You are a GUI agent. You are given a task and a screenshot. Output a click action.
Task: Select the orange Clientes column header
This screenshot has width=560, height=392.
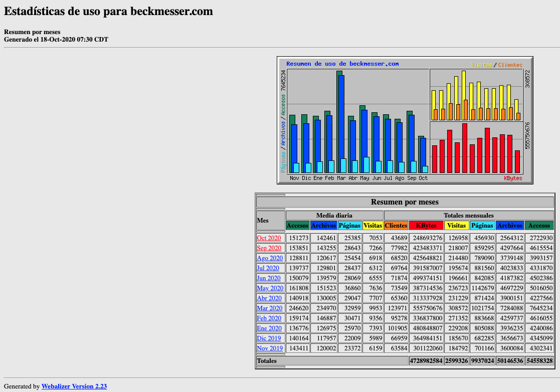(x=396, y=226)
